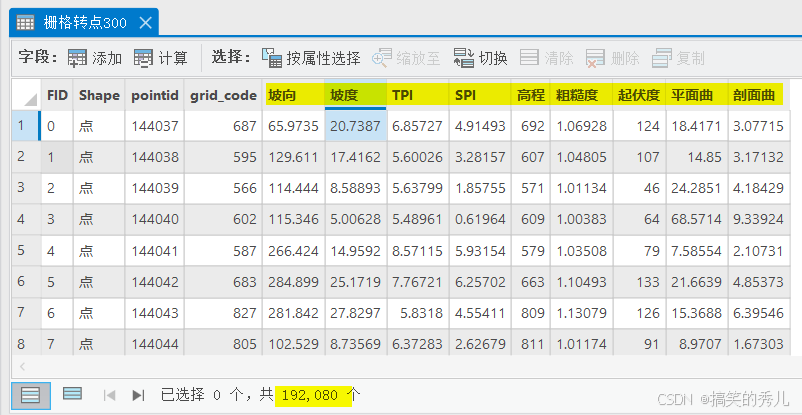This screenshot has height=415, width=802.
Task: Close the 栅格转点300 table tab
Action: tap(146, 23)
